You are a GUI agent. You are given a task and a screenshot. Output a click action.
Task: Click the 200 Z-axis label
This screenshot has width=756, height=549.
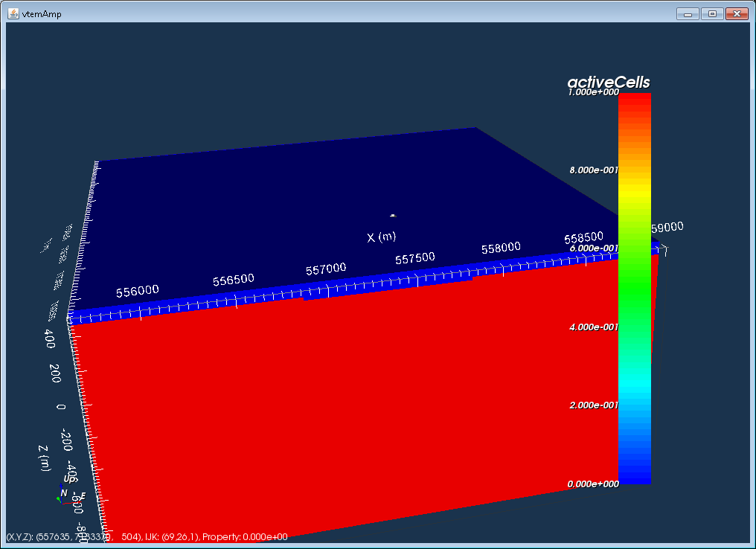[55, 373]
